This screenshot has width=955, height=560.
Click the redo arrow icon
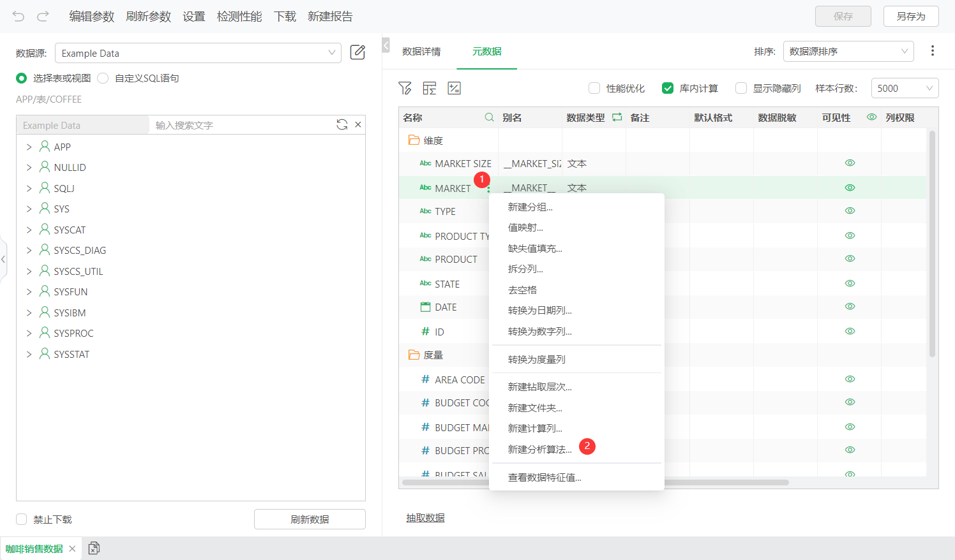(x=43, y=16)
